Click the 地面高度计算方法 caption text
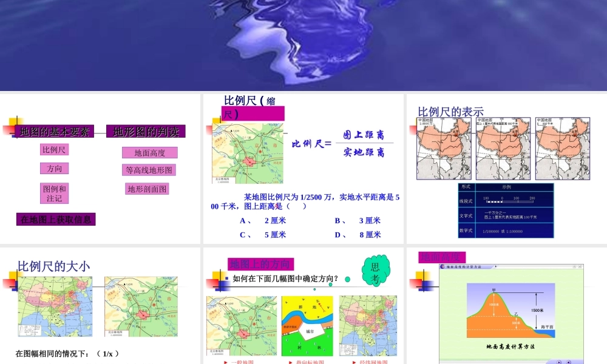This screenshot has height=364, width=607. point(510,346)
